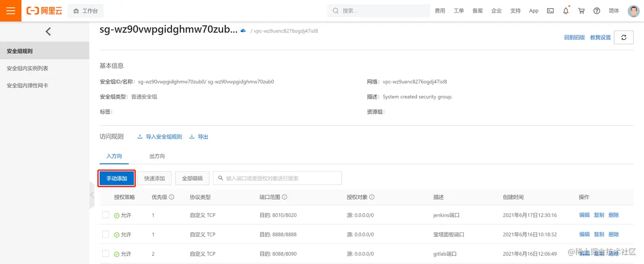Switch language via 简体
This screenshot has width=644, height=264.
coord(614,11)
